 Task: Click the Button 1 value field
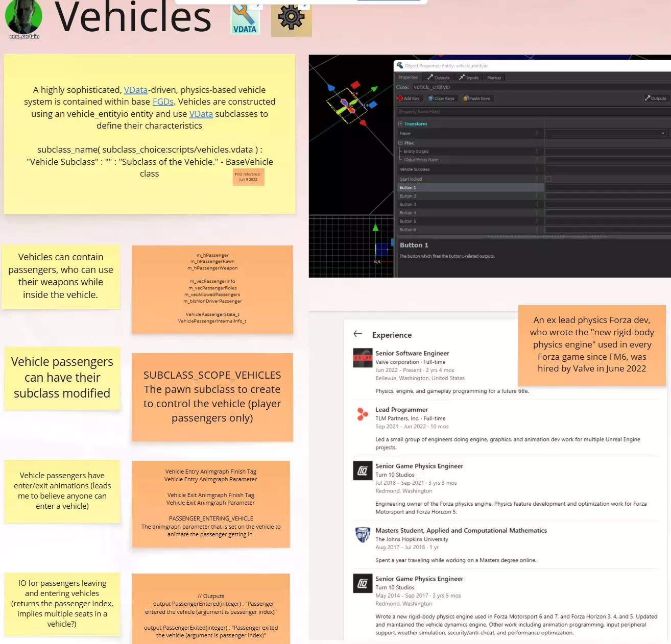[608, 188]
